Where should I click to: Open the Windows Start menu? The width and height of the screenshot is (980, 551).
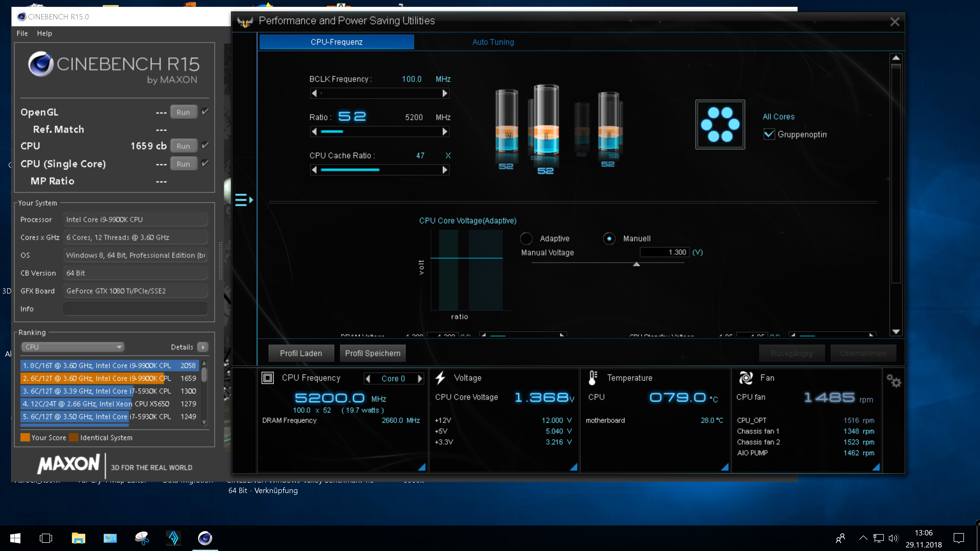pyautogui.click(x=15, y=538)
